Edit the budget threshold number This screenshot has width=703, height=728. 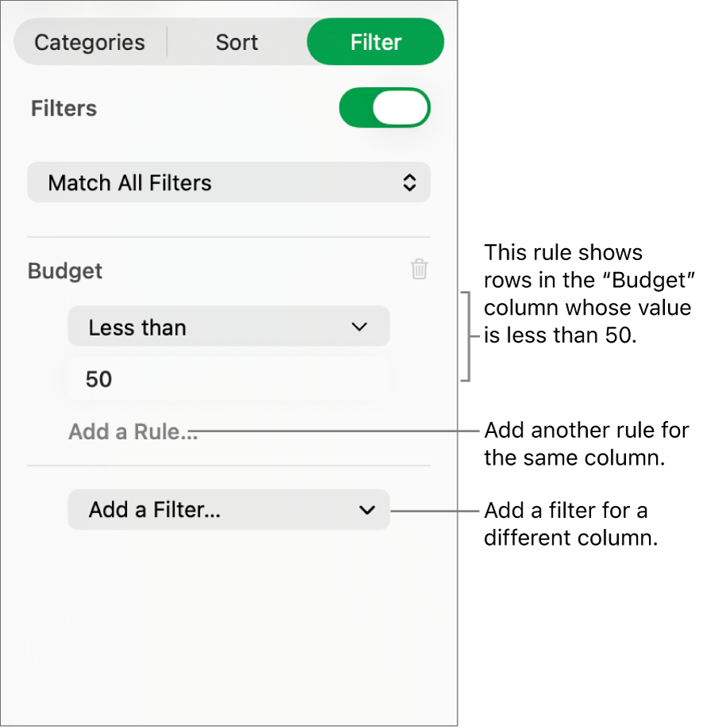229,378
